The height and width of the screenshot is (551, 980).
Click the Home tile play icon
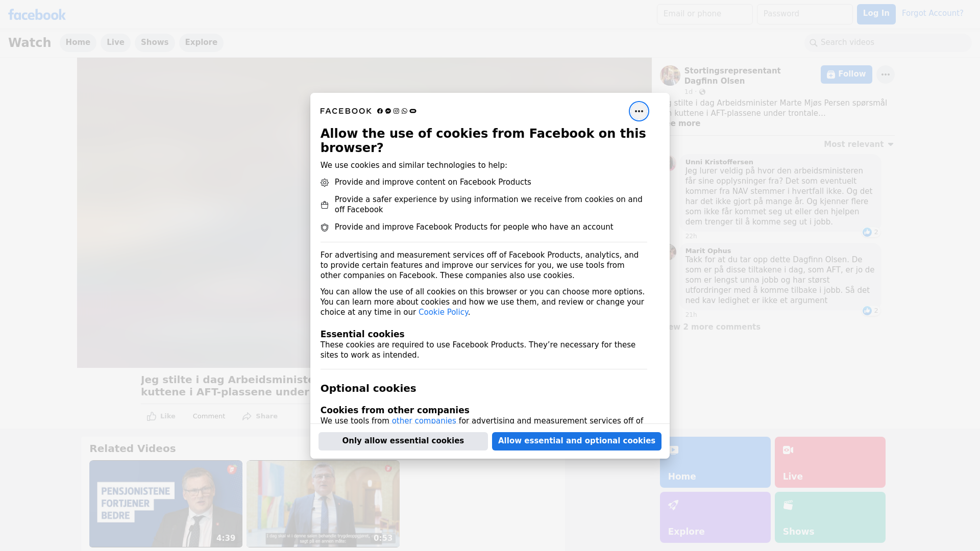(673, 450)
